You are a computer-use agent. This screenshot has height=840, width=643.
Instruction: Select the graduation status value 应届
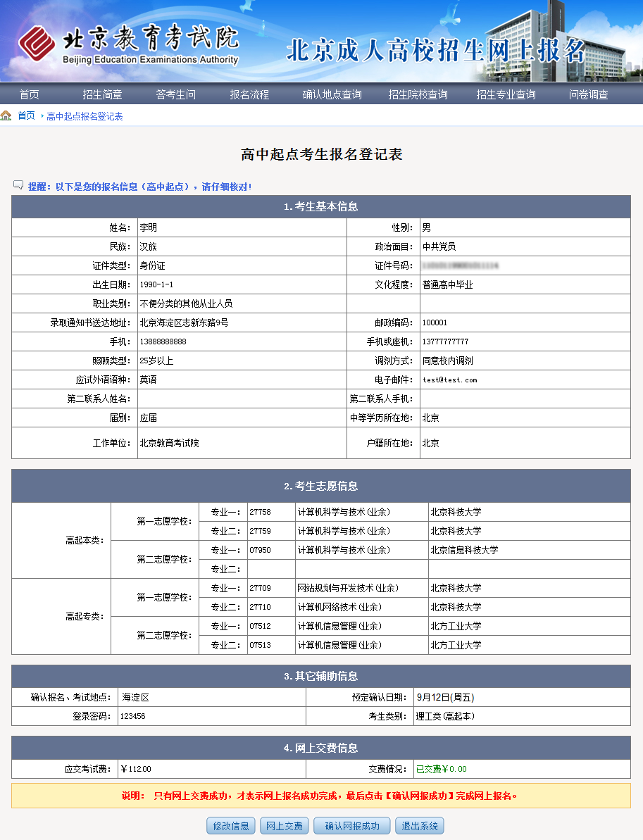[x=149, y=418]
